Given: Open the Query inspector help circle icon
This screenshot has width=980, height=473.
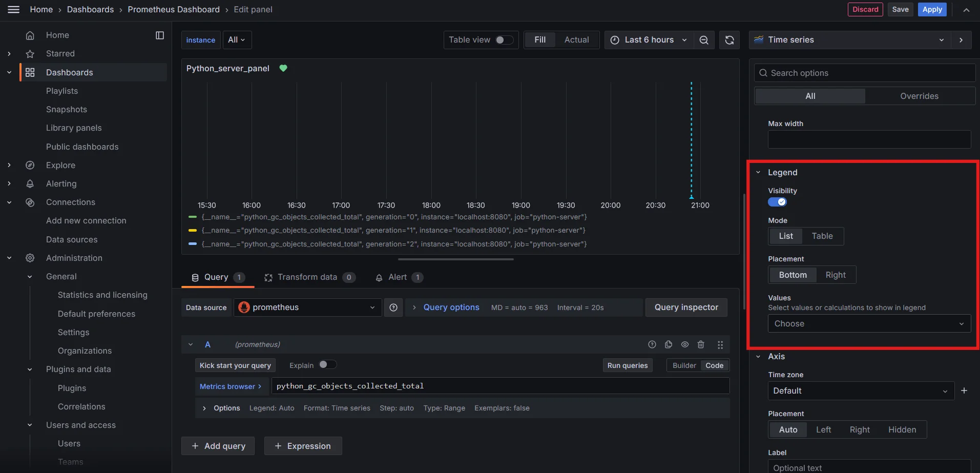Looking at the screenshot, I should (393, 307).
